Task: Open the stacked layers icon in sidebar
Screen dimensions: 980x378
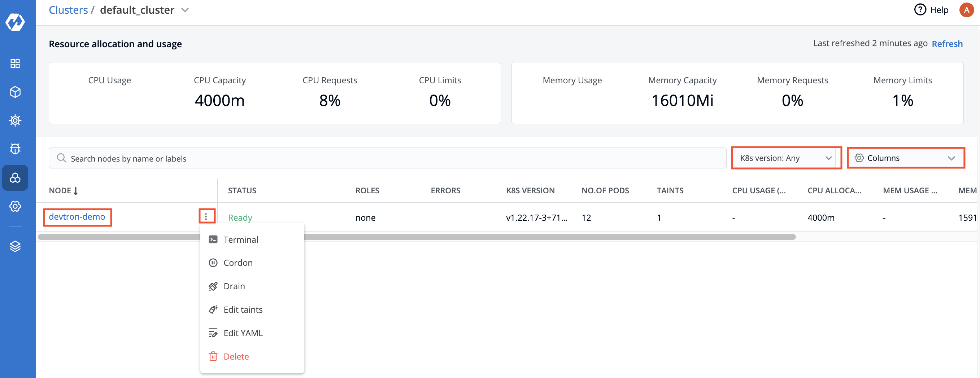Action: coord(15,246)
